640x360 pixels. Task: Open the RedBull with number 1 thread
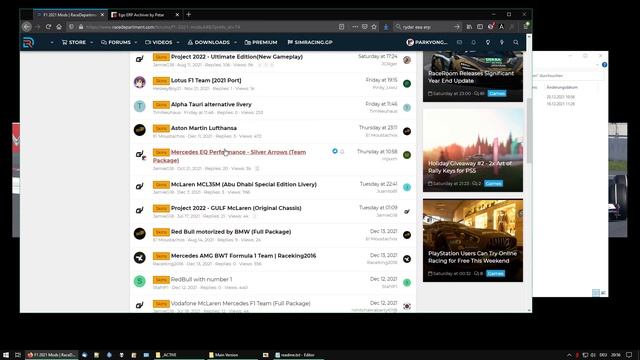click(x=201, y=280)
